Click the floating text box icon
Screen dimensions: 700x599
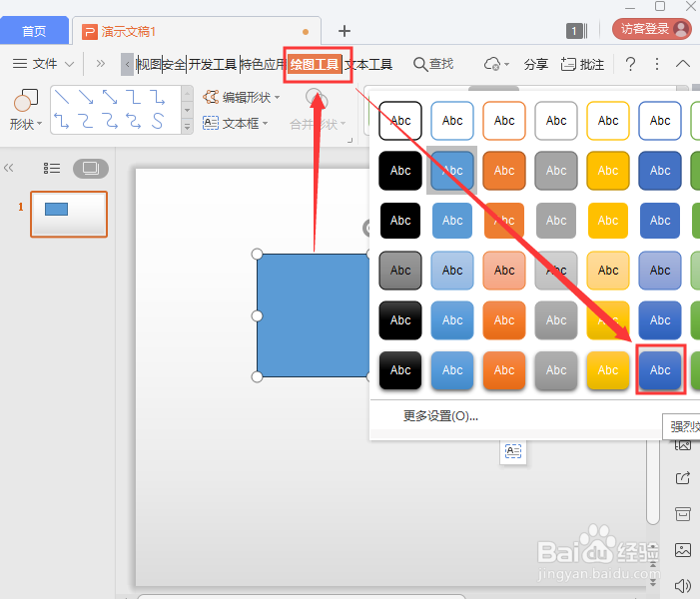coord(513,451)
